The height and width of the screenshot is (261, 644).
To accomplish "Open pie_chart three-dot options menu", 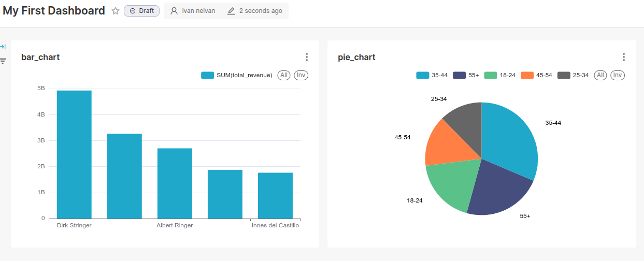I will [623, 57].
